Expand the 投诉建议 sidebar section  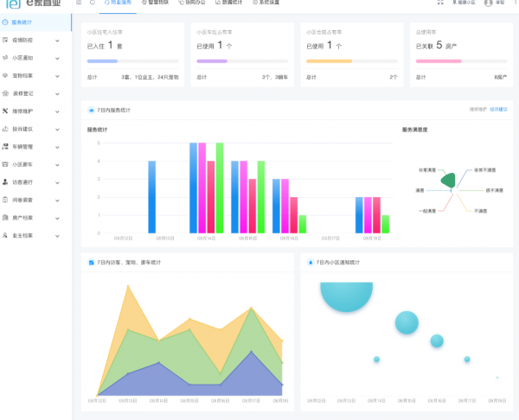[x=57, y=129]
